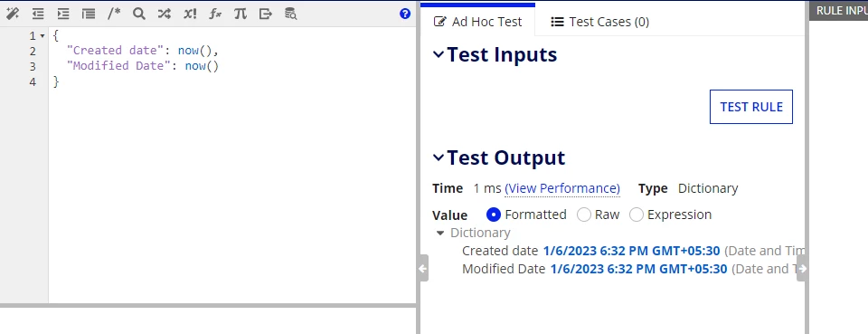
Task: Select the Expression value option
Action: click(637, 215)
